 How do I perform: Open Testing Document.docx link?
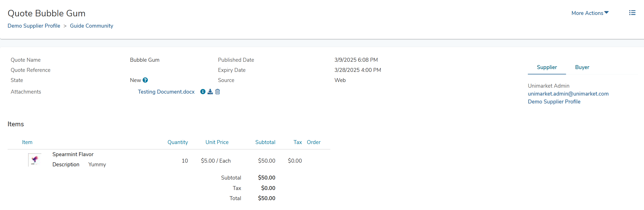[x=166, y=92]
